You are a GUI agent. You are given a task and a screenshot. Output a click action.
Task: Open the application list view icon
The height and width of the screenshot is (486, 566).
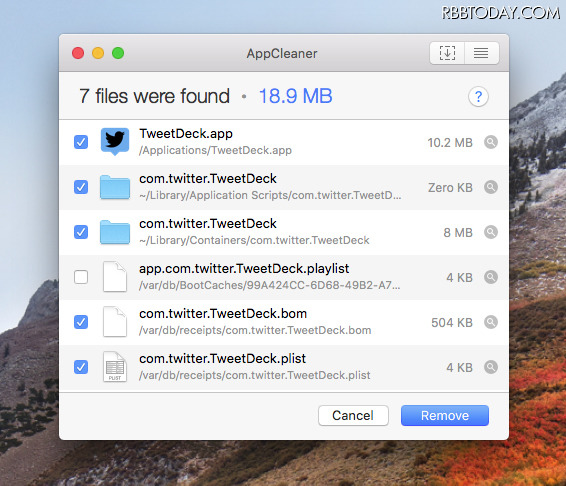pos(481,53)
